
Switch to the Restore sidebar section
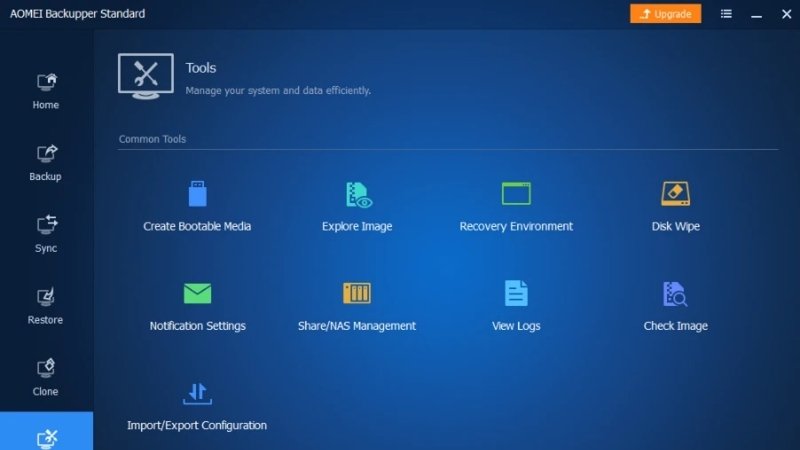tap(46, 306)
